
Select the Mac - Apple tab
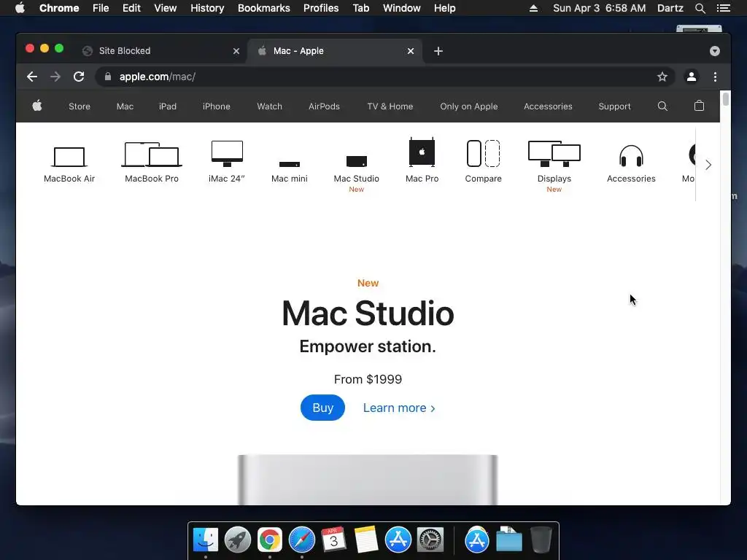click(334, 51)
